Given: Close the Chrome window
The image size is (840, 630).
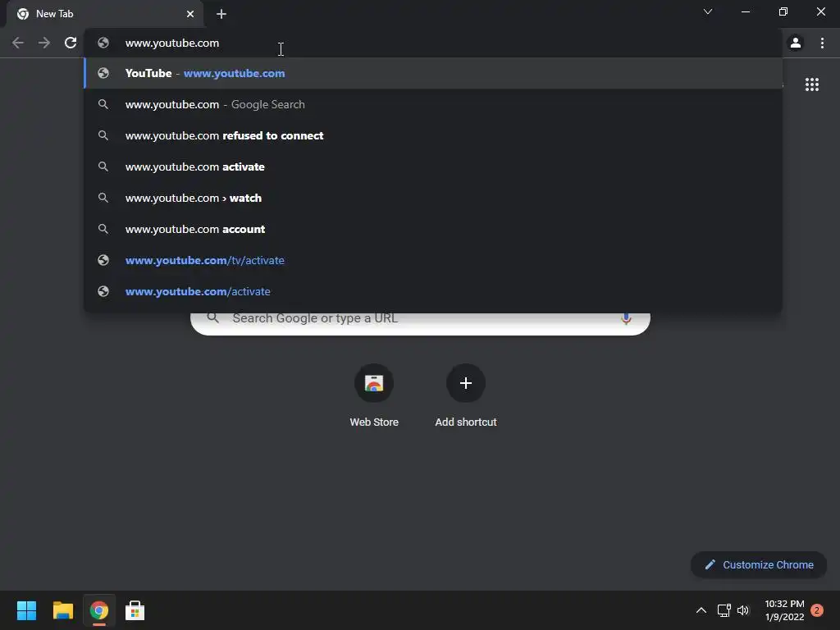Looking at the screenshot, I should pos(820,11).
